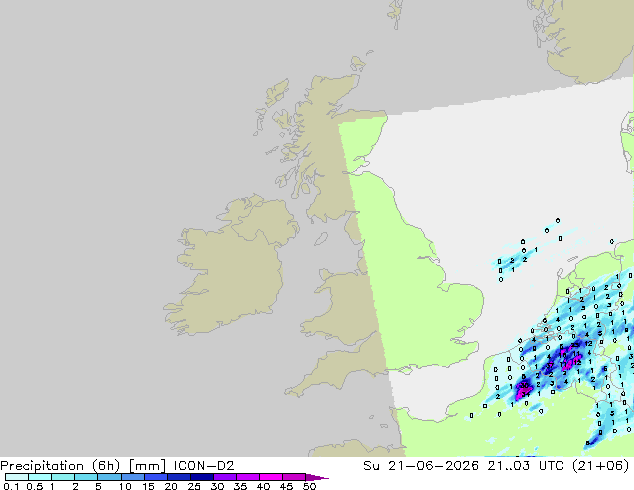Click the Isle of Man outline
This screenshot has height=490, width=634.
point(321,239)
